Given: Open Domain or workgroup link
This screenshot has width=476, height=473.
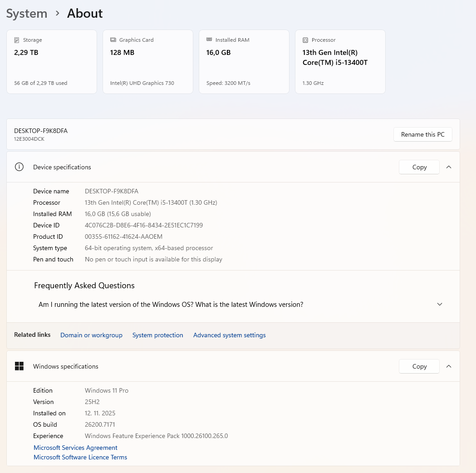Looking at the screenshot, I should 91,335.
